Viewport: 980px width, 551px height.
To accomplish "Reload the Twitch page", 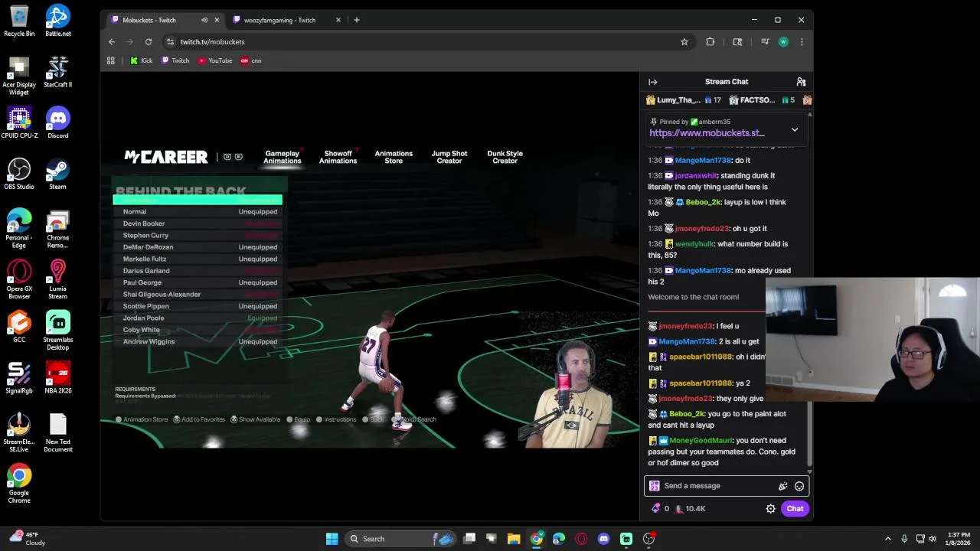I will coord(149,42).
